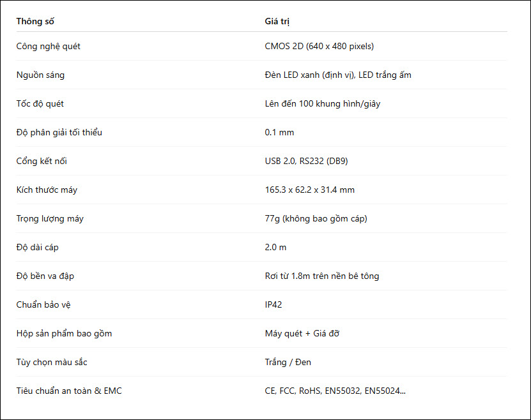Select the 'Độ dài cáp' row label
The width and height of the screenshot is (531, 420).
pos(37,248)
